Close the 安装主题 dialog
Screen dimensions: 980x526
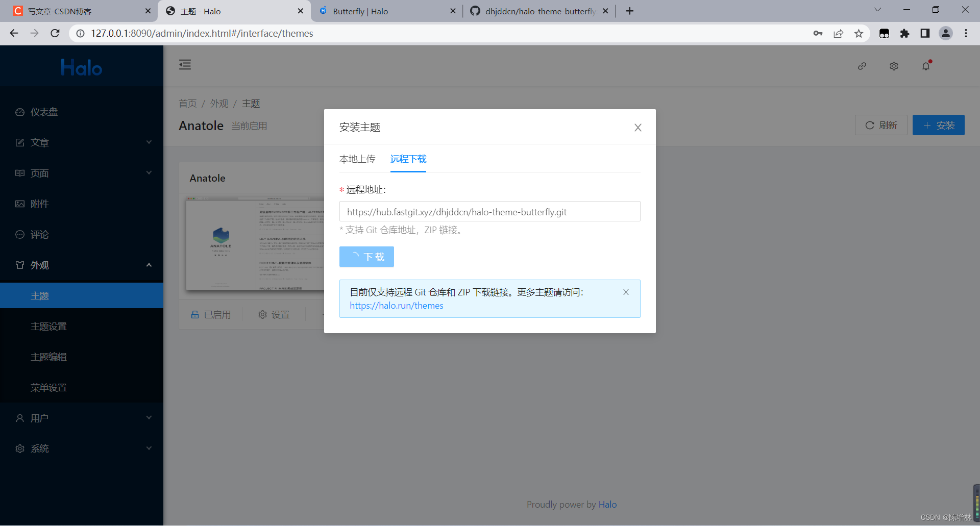click(638, 128)
